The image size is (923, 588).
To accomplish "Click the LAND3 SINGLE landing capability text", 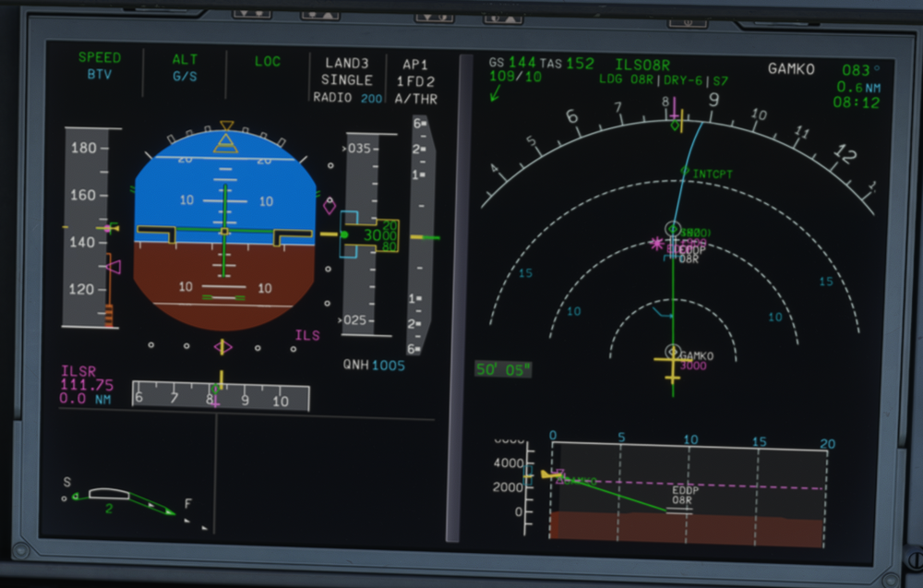I will pyautogui.click(x=346, y=72).
